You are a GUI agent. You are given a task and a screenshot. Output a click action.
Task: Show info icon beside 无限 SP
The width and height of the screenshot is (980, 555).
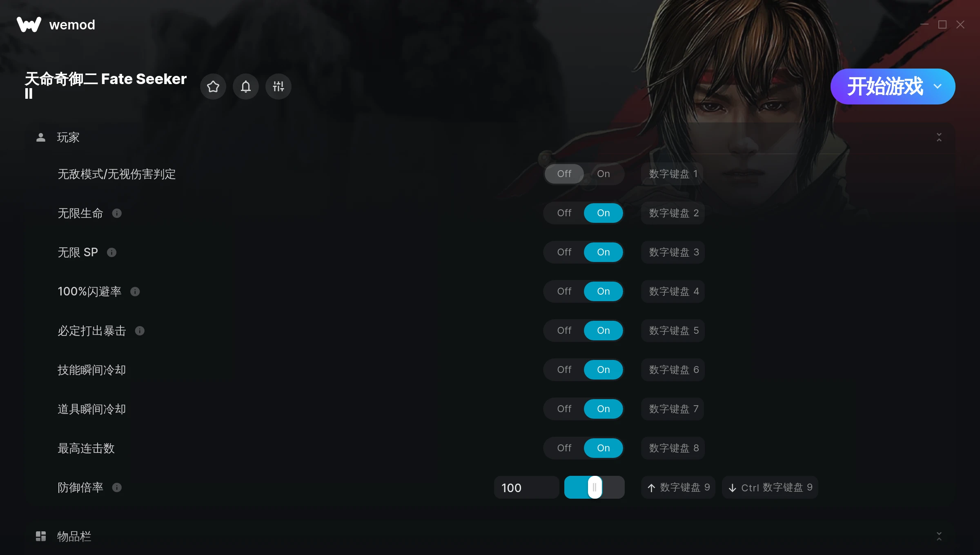(111, 252)
